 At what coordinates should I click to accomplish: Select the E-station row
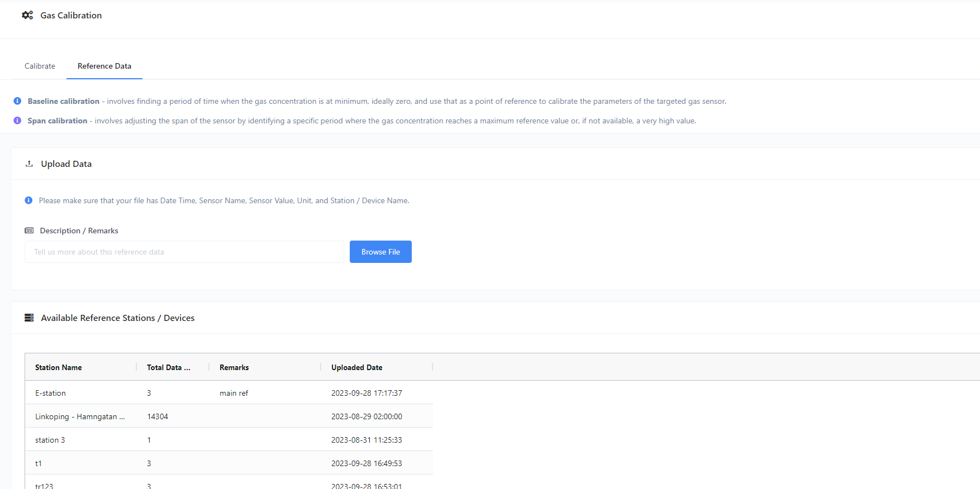[x=229, y=393]
